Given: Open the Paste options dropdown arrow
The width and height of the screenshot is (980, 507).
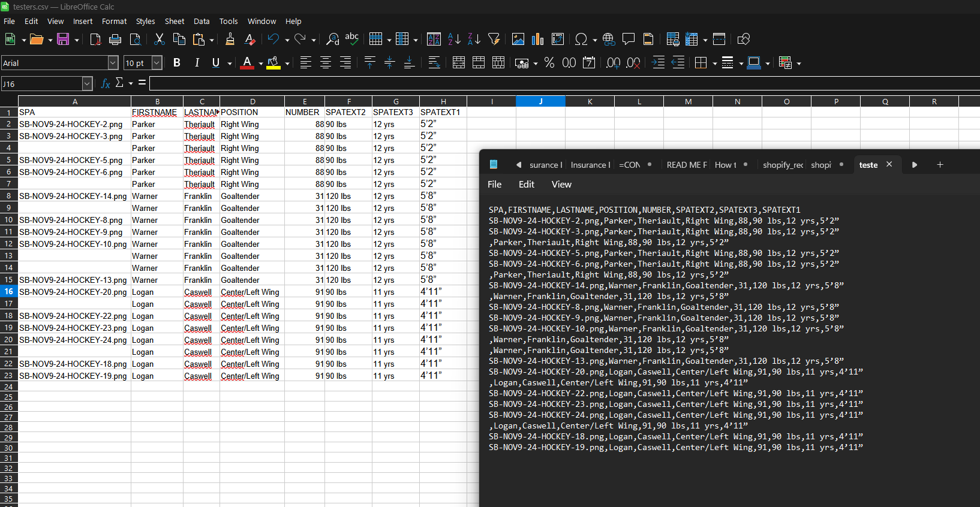Looking at the screenshot, I should (x=212, y=40).
